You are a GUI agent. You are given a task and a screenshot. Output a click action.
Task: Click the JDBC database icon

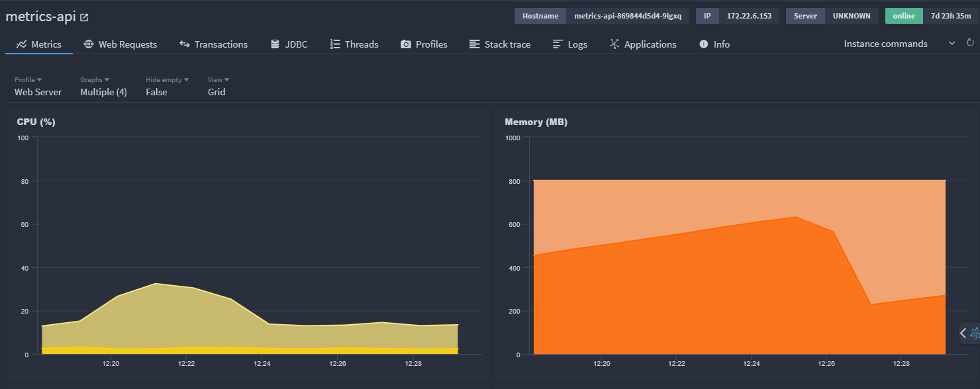[x=275, y=44]
